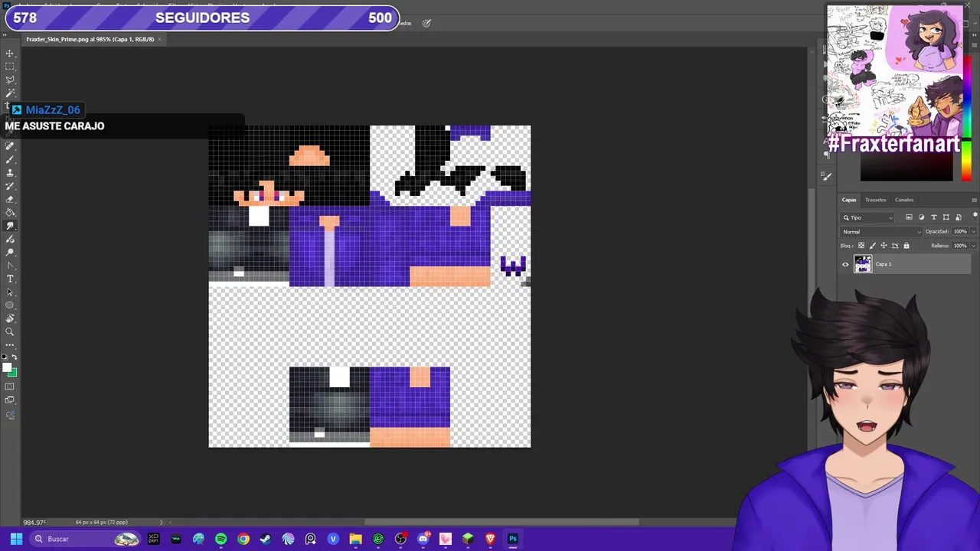Switch to the Canales tab

[x=904, y=200]
